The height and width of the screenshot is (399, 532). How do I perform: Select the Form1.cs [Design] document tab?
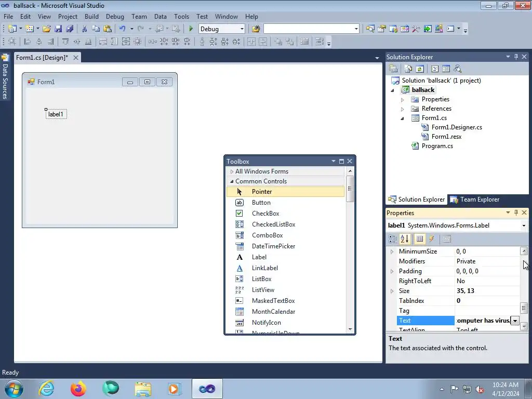coord(42,58)
